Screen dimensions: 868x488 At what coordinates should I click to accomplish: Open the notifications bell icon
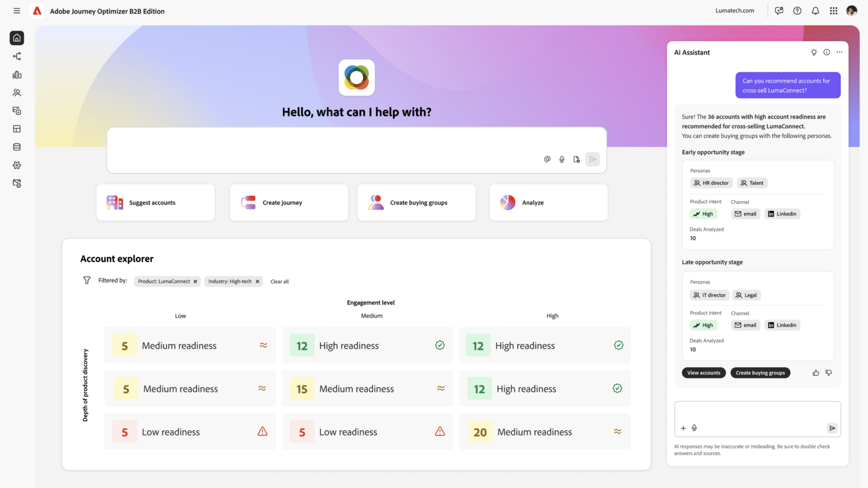point(815,11)
